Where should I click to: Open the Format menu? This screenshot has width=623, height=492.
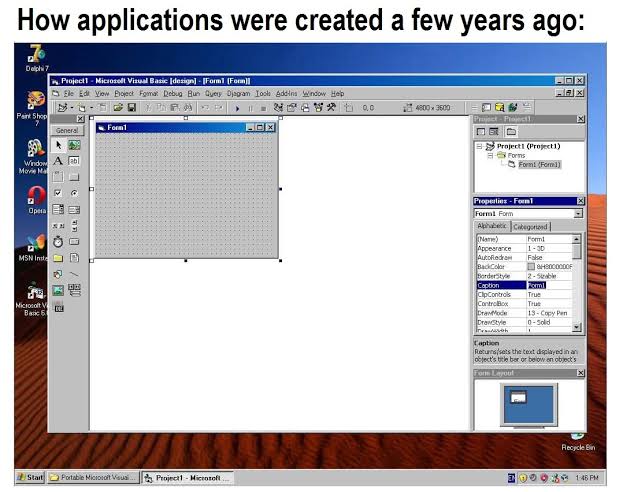[149, 93]
